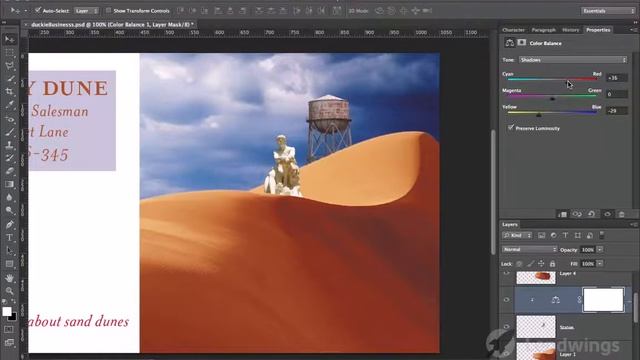This screenshot has height=360, width=640.
Task: Select the Quick Selection tool
Action: 9,79
